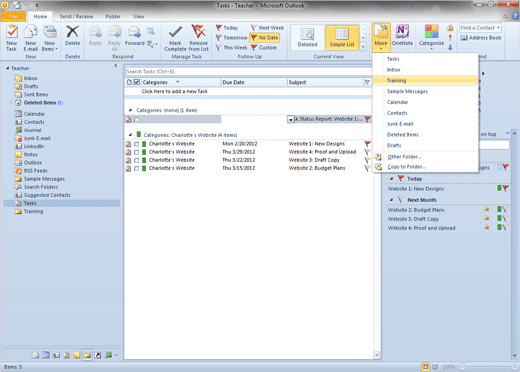The height and width of the screenshot is (372, 520).
Task: Choose Calendar in the Move menu
Action: pos(425,102)
